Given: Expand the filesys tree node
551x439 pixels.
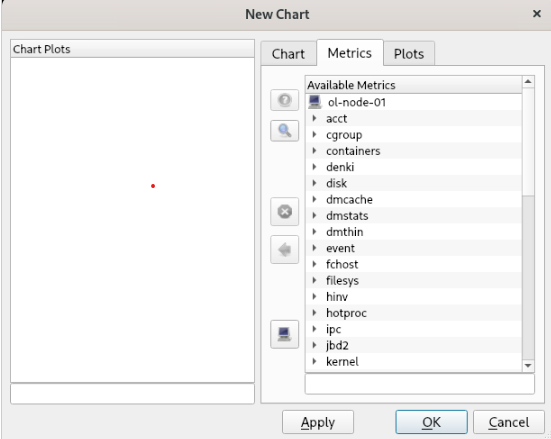Looking at the screenshot, I should (x=315, y=280).
